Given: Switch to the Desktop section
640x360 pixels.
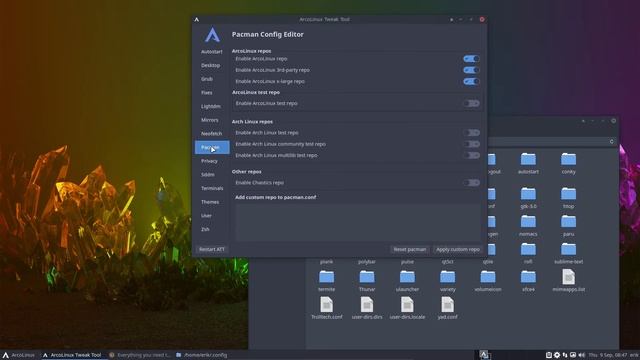Looking at the screenshot, I should 212,65.
